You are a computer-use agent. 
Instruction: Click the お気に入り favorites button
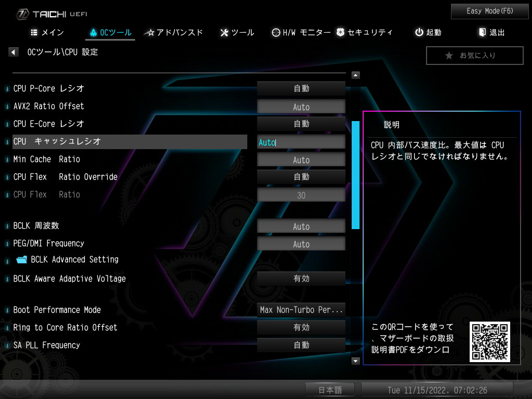pyautogui.click(x=475, y=55)
